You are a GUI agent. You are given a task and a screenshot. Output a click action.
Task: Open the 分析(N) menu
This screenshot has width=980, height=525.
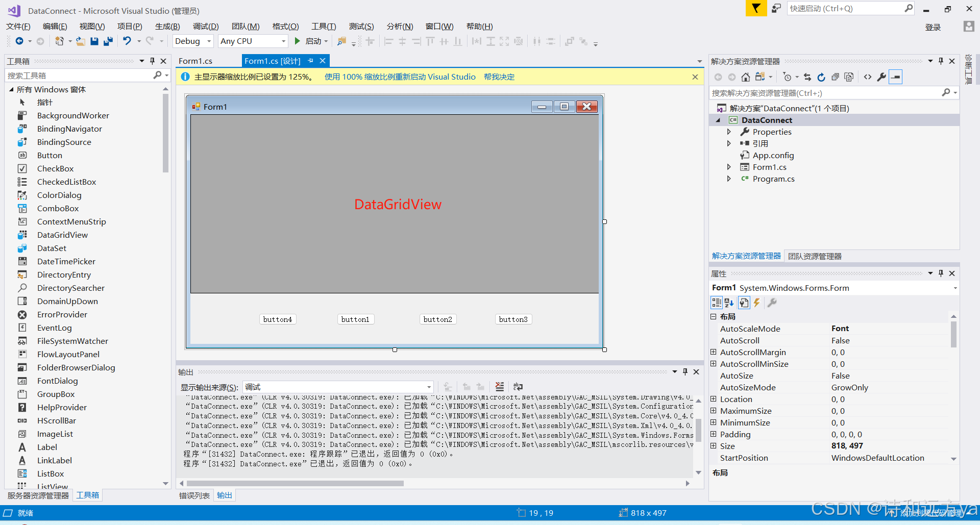click(x=400, y=26)
